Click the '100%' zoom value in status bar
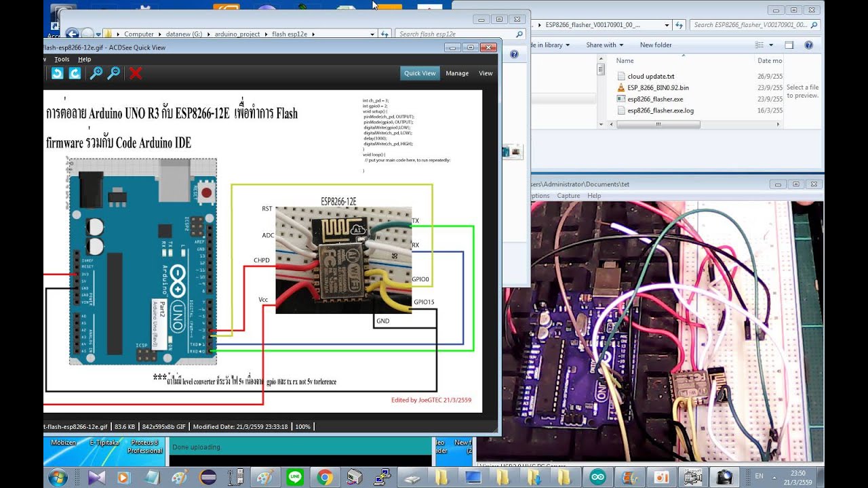The height and width of the screenshot is (488, 868). [x=302, y=427]
